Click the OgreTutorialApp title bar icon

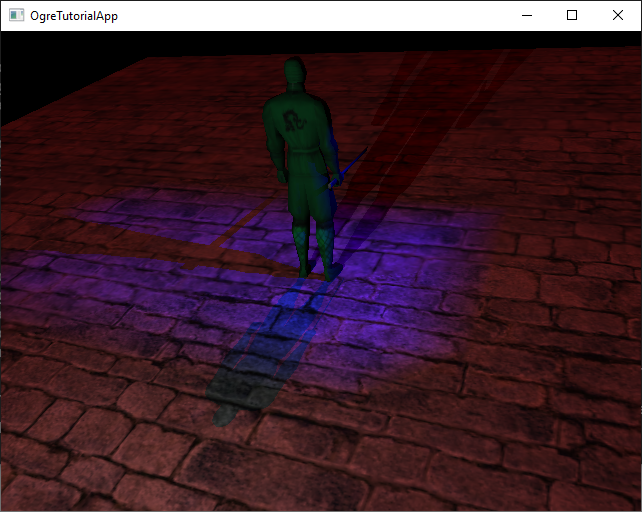coord(16,16)
